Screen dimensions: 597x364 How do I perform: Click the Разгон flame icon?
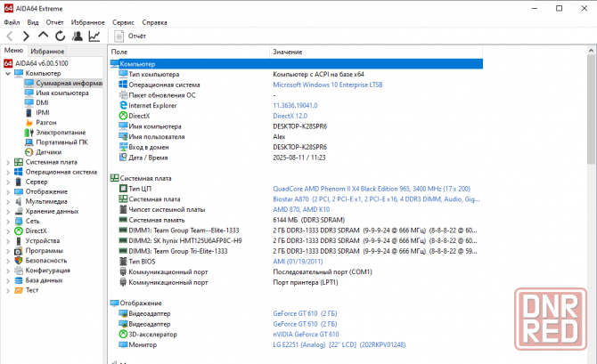(29, 123)
